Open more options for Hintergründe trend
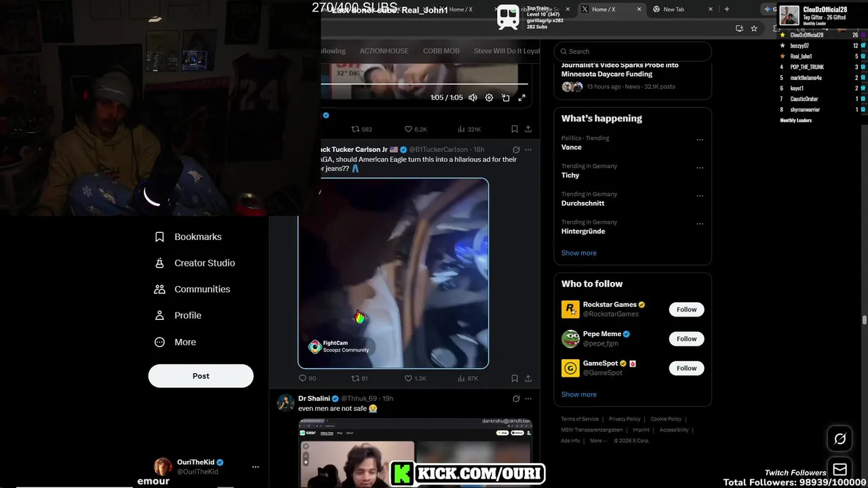 [x=700, y=224]
